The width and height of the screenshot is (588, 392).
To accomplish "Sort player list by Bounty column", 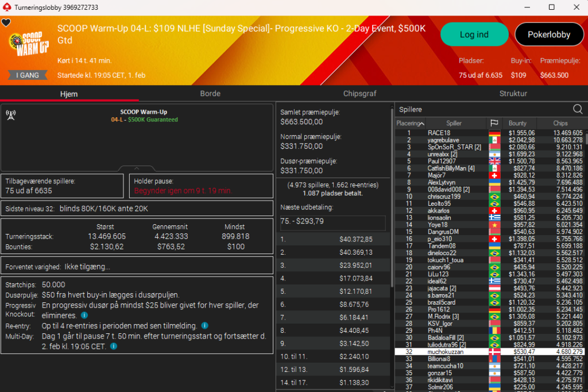I will click(519, 124).
